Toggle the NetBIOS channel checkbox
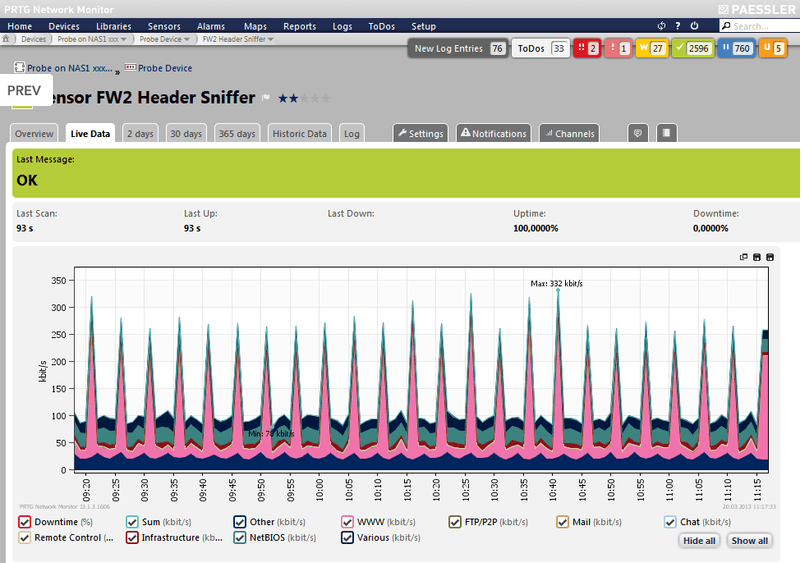This screenshot has width=802, height=563. click(x=240, y=537)
